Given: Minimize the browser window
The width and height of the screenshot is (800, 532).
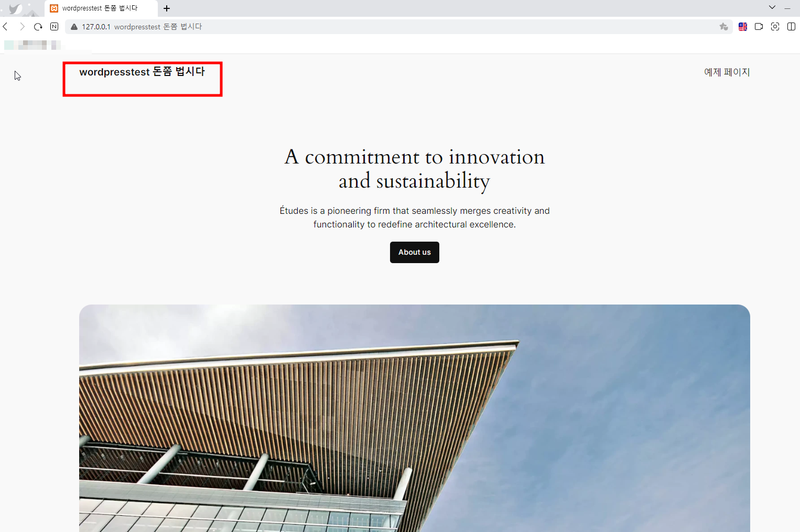Looking at the screenshot, I should pos(787,8).
